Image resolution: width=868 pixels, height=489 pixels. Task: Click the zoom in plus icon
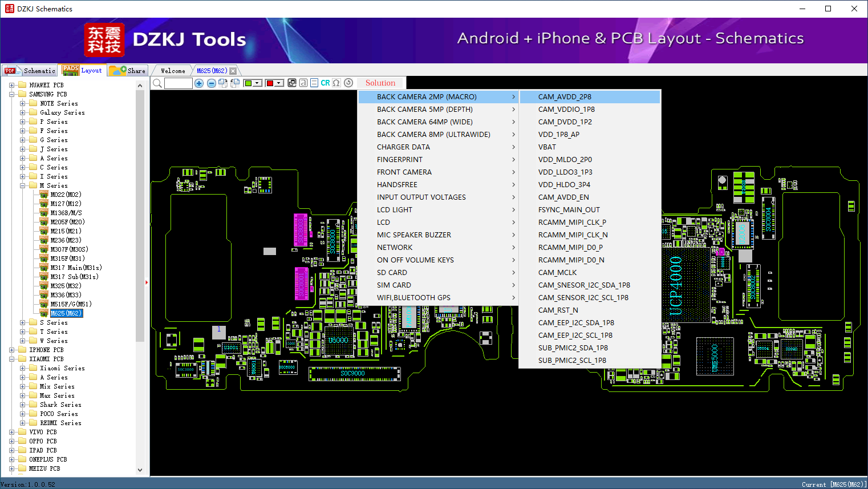coord(199,83)
